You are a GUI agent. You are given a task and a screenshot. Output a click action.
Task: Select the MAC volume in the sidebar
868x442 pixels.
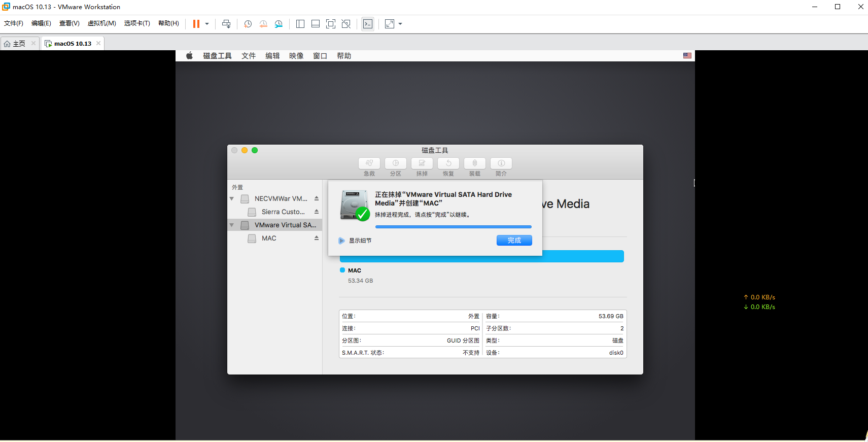click(x=274, y=239)
